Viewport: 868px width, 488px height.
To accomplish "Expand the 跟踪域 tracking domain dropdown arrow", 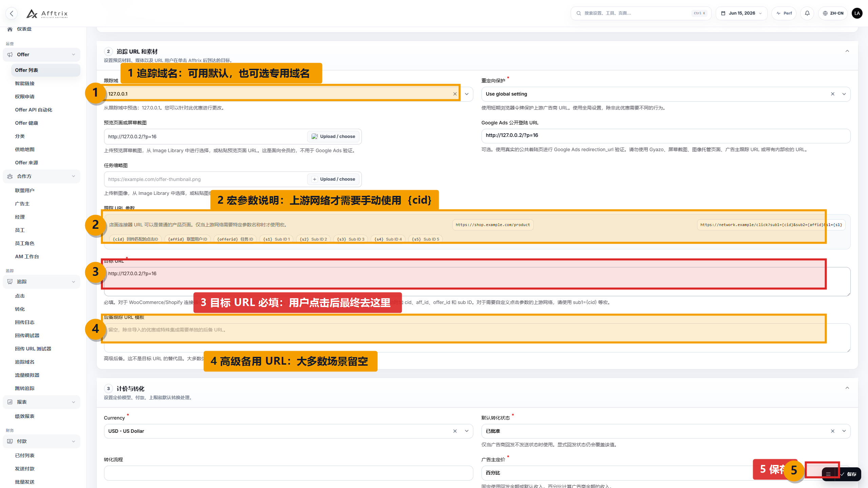I will (467, 94).
